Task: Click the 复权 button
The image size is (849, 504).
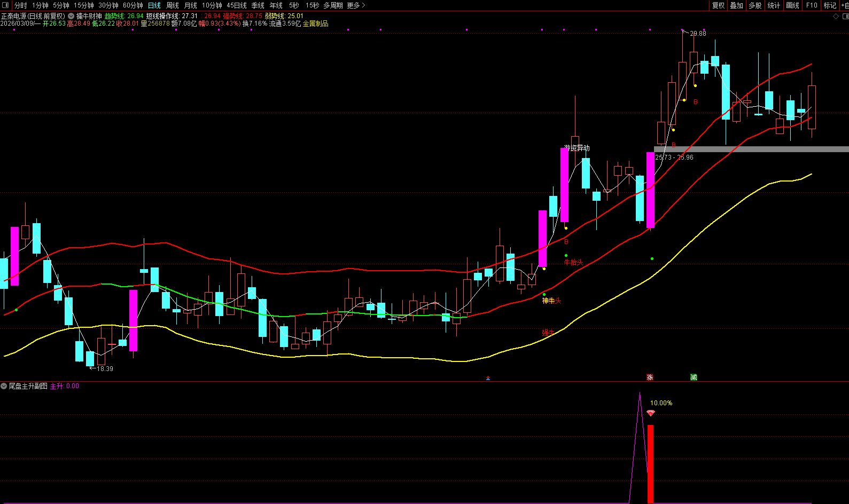Action: click(x=719, y=5)
